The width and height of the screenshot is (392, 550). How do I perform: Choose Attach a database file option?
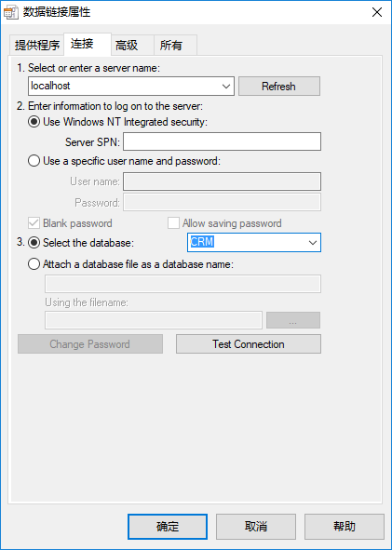click(34, 264)
